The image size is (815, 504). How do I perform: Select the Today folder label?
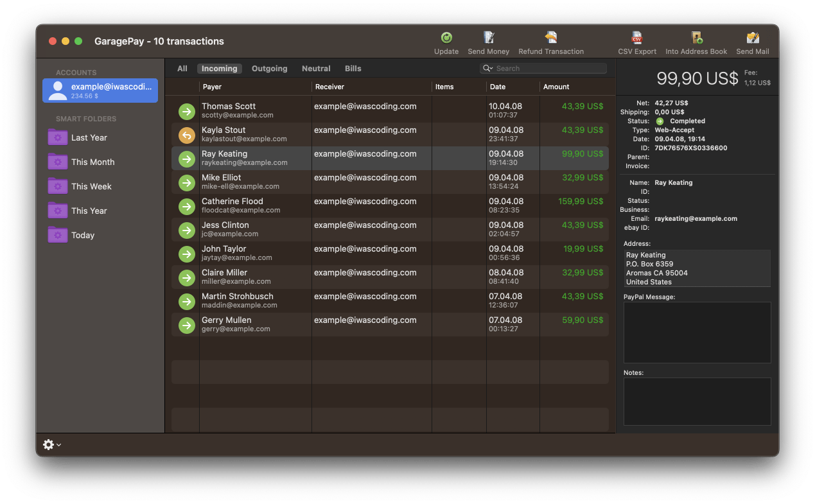click(x=83, y=235)
